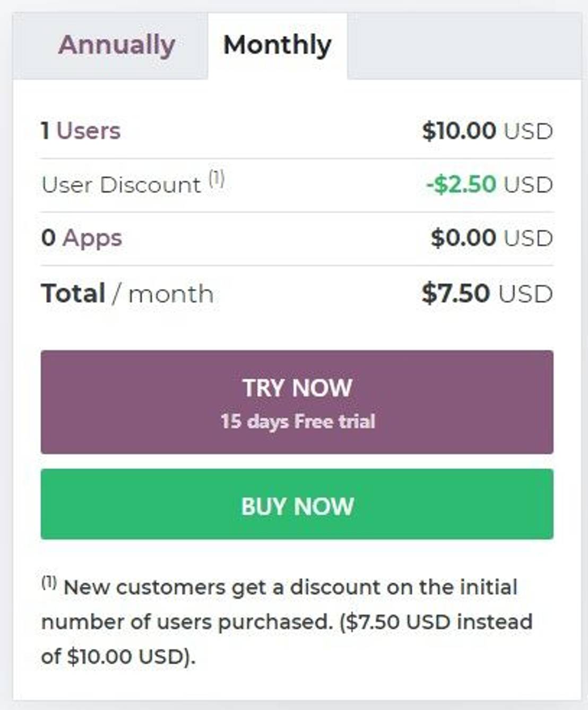Click the $7.50 USD total amount

(486, 292)
